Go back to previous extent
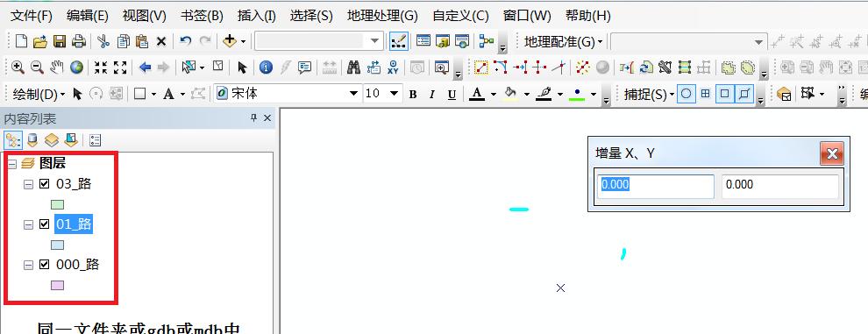 pyautogui.click(x=145, y=68)
